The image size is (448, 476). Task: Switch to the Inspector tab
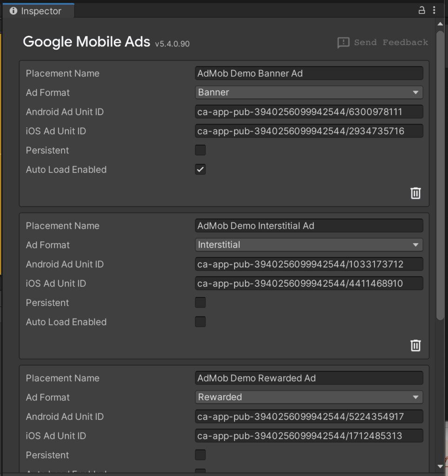coord(40,10)
